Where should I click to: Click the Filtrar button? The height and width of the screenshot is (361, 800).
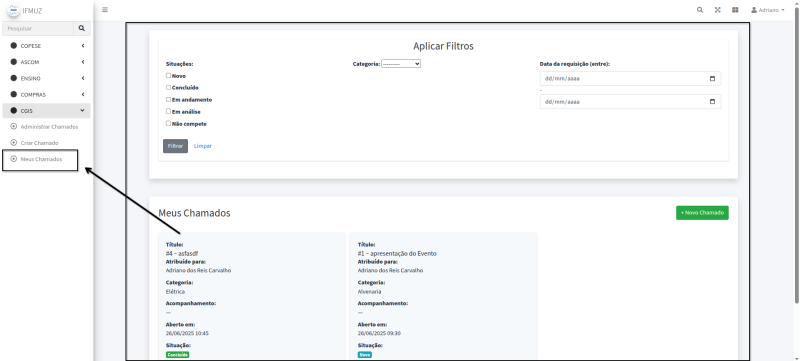pyautogui.click(x=176, y=146)
